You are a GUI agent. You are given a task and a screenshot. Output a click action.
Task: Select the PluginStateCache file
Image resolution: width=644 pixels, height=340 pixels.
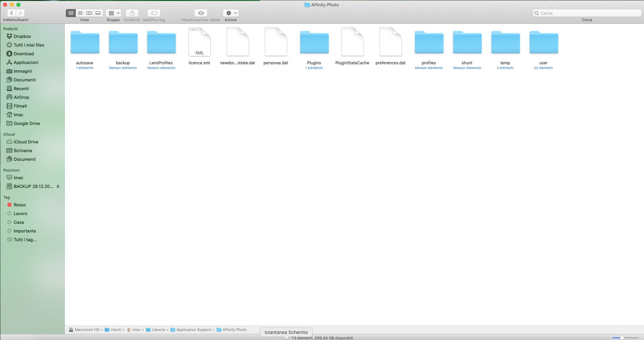(353, 42)
